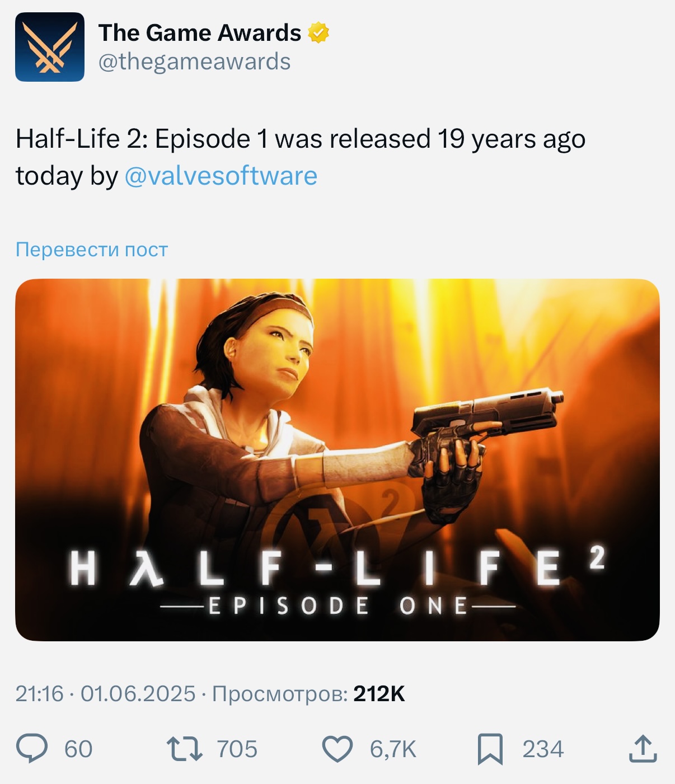This screenshot has height=784, width=675.
Task: Open the share icon menu
Action: (643, 749)
